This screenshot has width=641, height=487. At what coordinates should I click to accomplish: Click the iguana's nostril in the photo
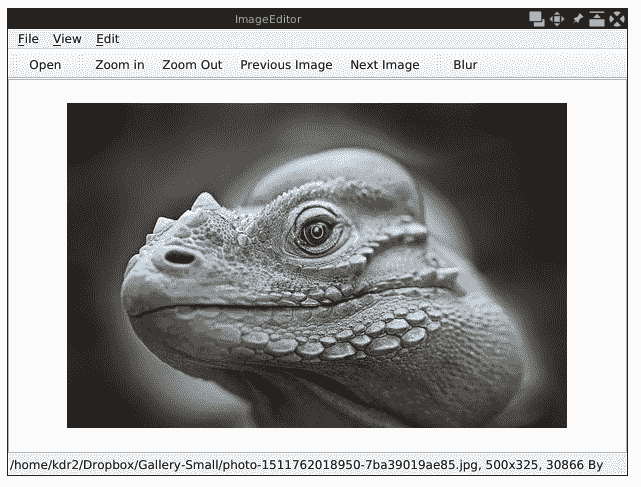coord(180,257)
